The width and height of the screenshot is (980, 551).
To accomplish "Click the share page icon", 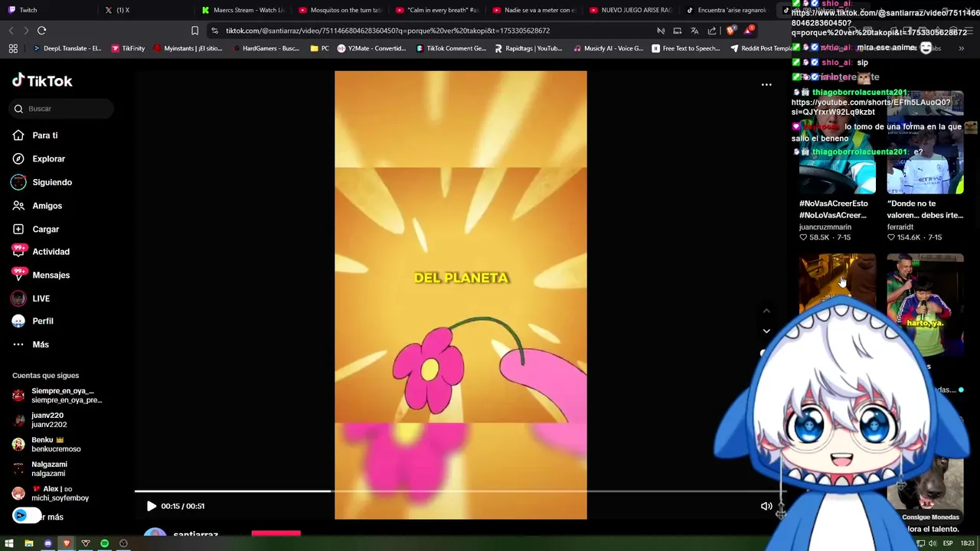I will pyautogui.click(x=712, y=31).
